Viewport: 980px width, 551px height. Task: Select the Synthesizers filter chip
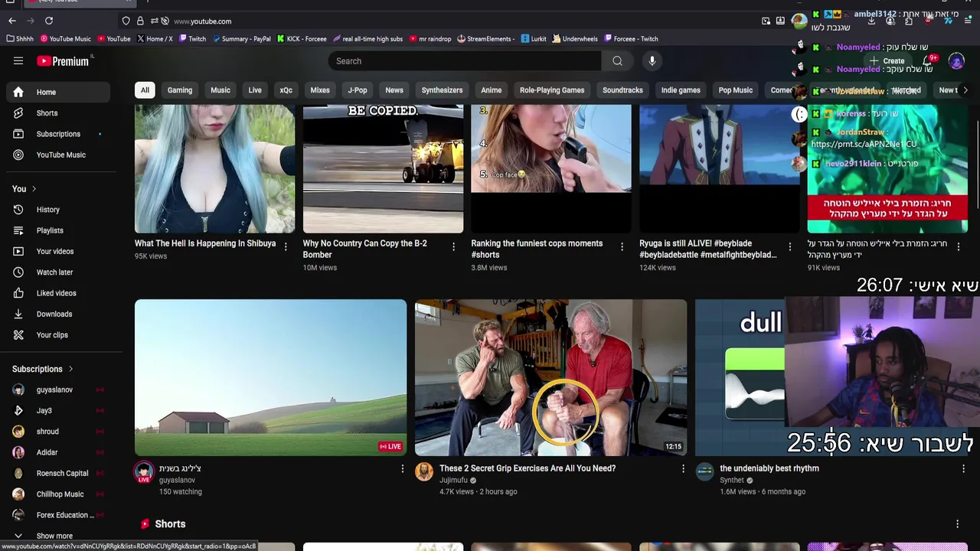[442, 90]
